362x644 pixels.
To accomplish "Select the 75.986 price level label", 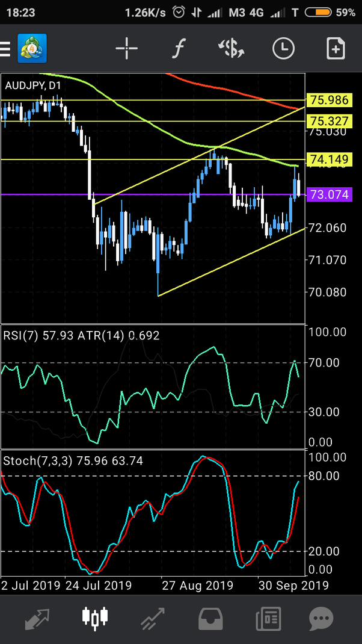I will 330,100.
